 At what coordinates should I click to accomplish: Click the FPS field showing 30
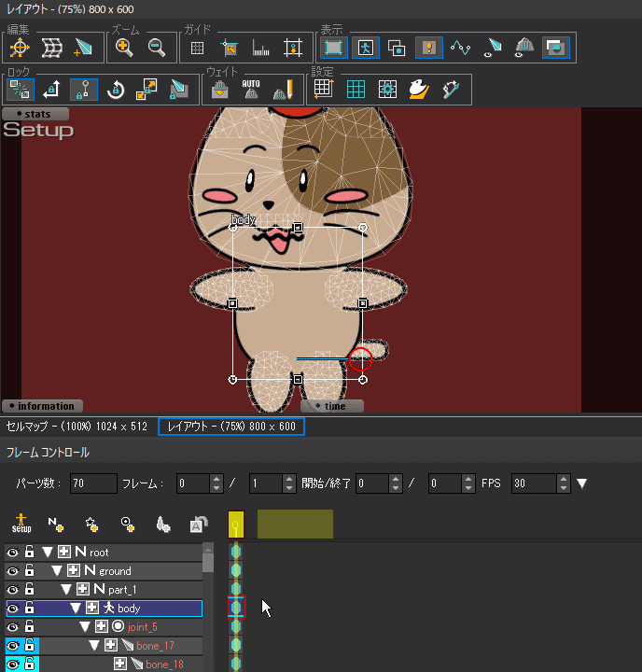534,483
